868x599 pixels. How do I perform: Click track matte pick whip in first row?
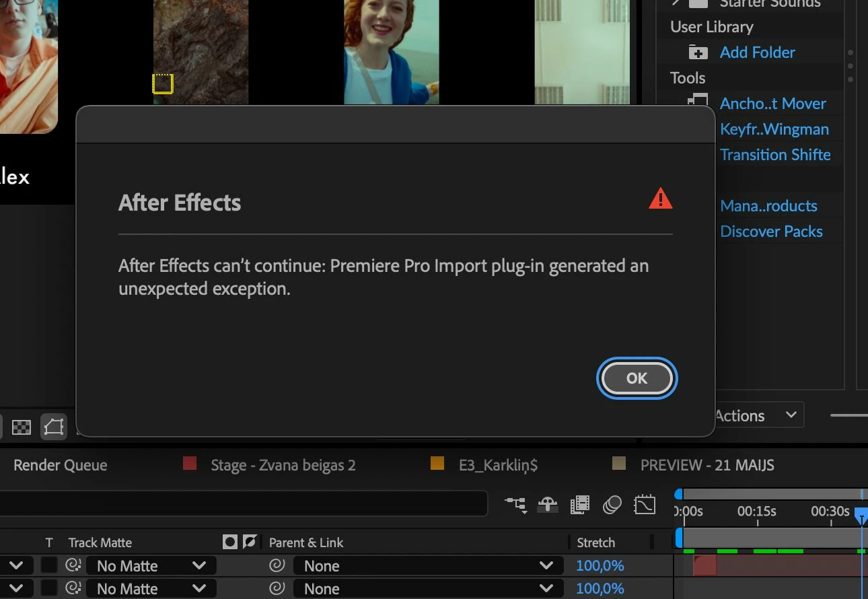point(73,565)
